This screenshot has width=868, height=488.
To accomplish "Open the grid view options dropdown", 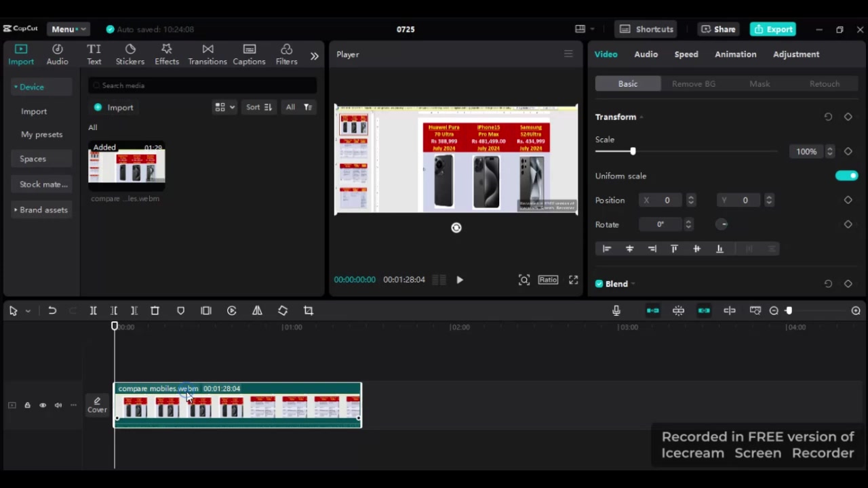I will 224,107.
